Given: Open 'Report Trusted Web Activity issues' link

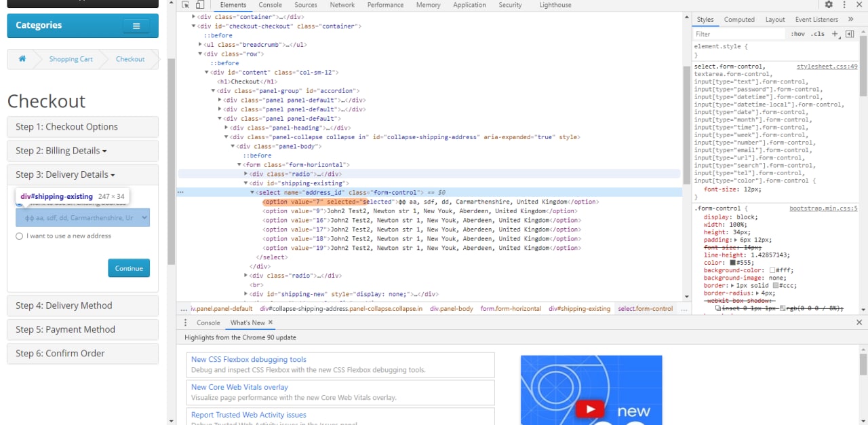Looking at the screenshot, I should pyautogui.click(x=249, y=415).
